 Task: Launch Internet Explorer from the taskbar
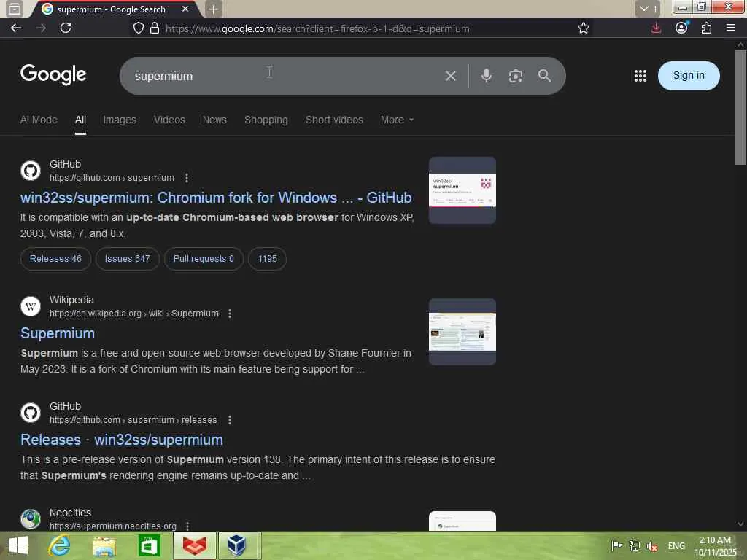click(60, 545)
